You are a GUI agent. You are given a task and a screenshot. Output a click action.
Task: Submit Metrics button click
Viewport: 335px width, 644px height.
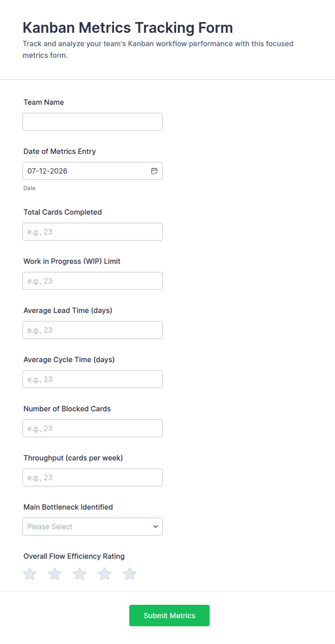[169, 616]
